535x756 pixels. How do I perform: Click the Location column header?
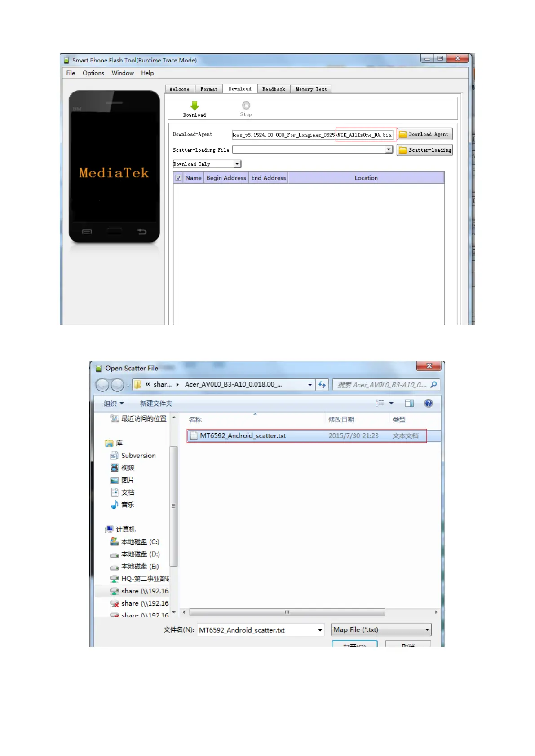[x=366, y=178]
